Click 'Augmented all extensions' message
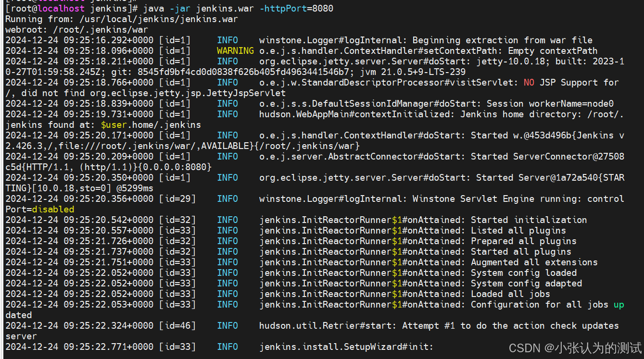Viewport: 644px width, 359px height. pyautogui.click(x=534, y=262)
